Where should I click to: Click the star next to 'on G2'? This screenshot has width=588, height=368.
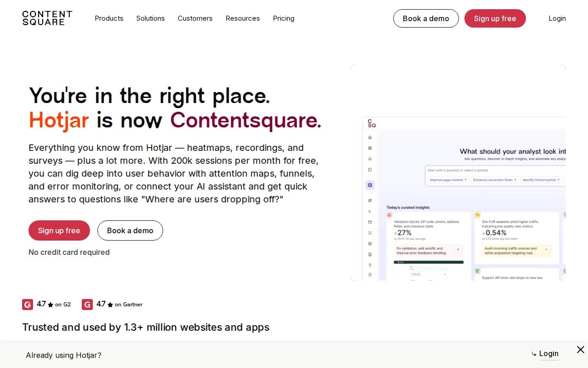pos(51,305)
